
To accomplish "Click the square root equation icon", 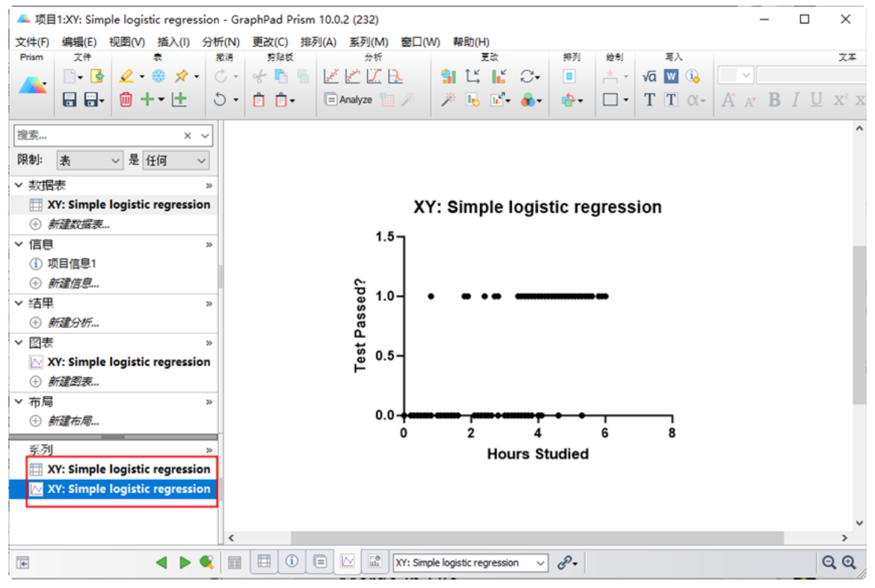I will click(649, 76).
